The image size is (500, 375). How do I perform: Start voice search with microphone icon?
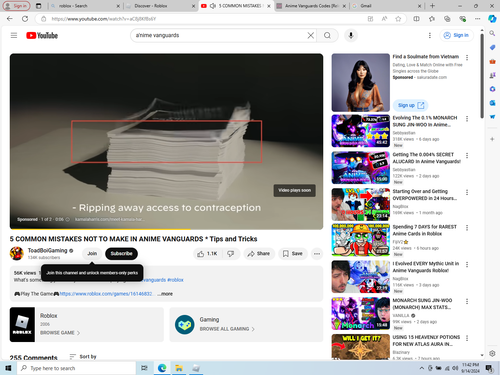pyautogui.click(x=351, y=35)
